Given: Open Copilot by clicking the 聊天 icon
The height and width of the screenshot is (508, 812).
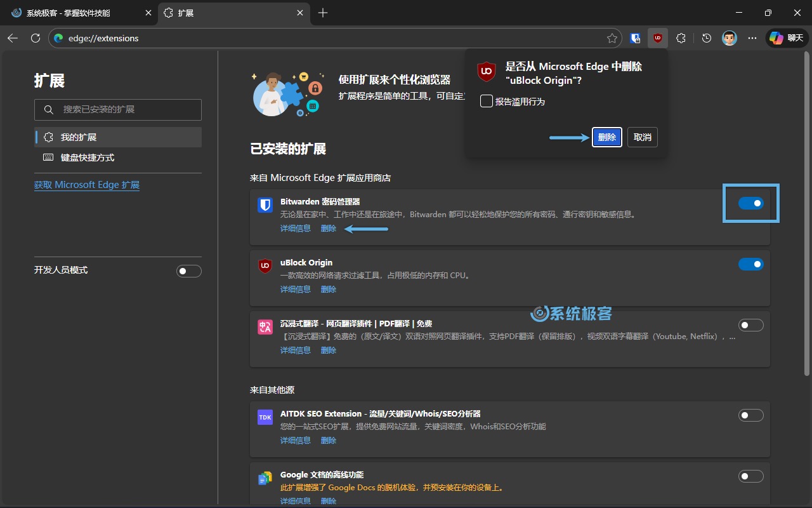Looking at the screenshot, I should pyautogui.click(x=787, y=37).
